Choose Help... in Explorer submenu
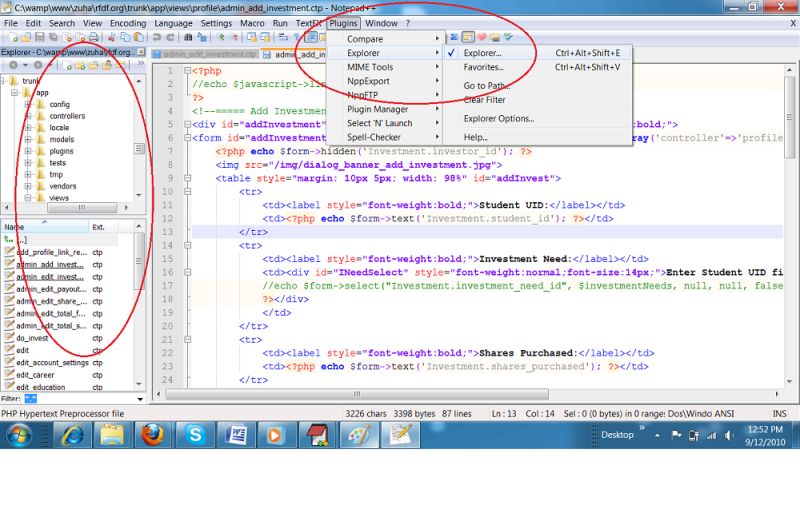The image size is (800, 505). 538,137
